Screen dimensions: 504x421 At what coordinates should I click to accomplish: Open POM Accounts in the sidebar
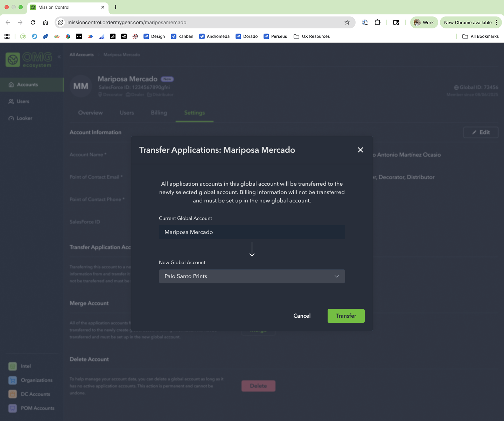tap(31, 408)
